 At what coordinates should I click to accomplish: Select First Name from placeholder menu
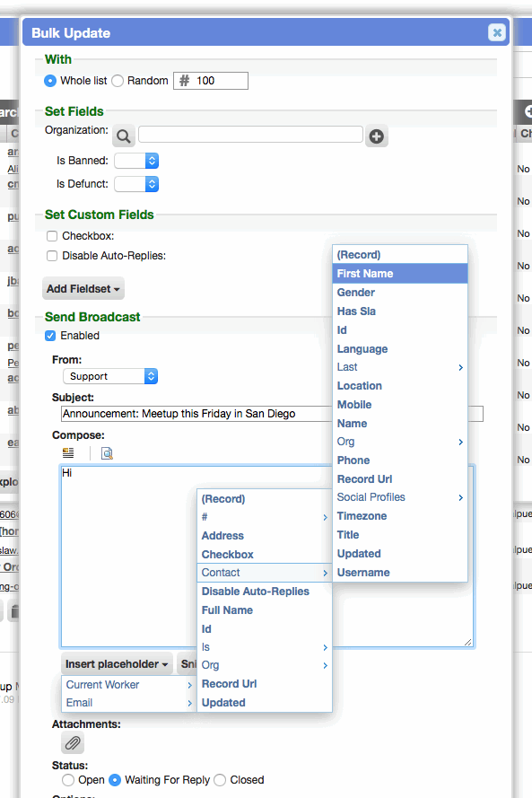[x=400, y=273]
